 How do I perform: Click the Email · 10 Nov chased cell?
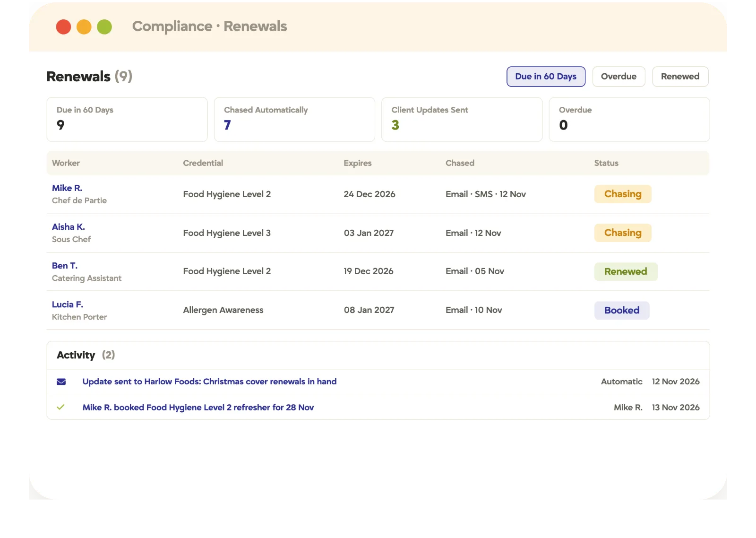point(474,310)
